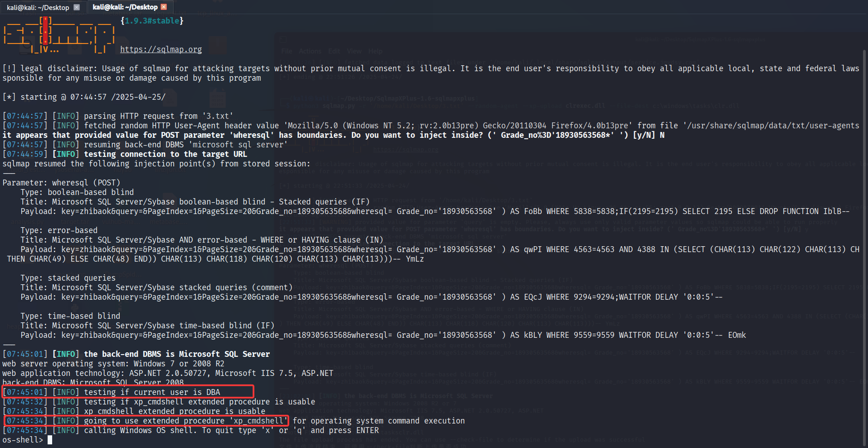868x448 pixels.
Task: Click the '[!] legal disclaimer' line
Action: click(431, 68)
